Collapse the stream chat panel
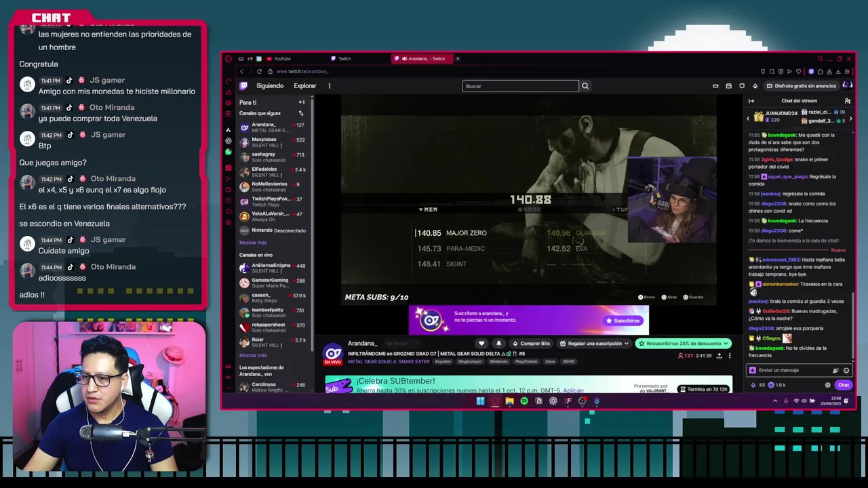Screen dimensions: 868x488 tap(751, 101)
